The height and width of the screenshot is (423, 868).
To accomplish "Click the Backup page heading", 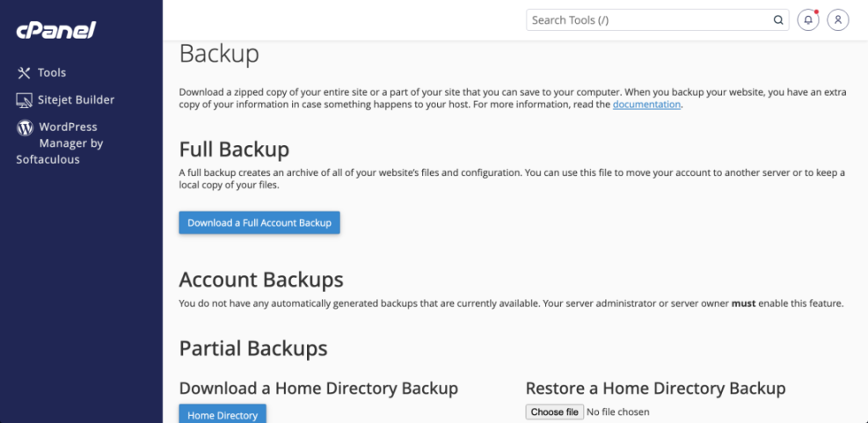I will pos(219,54).
